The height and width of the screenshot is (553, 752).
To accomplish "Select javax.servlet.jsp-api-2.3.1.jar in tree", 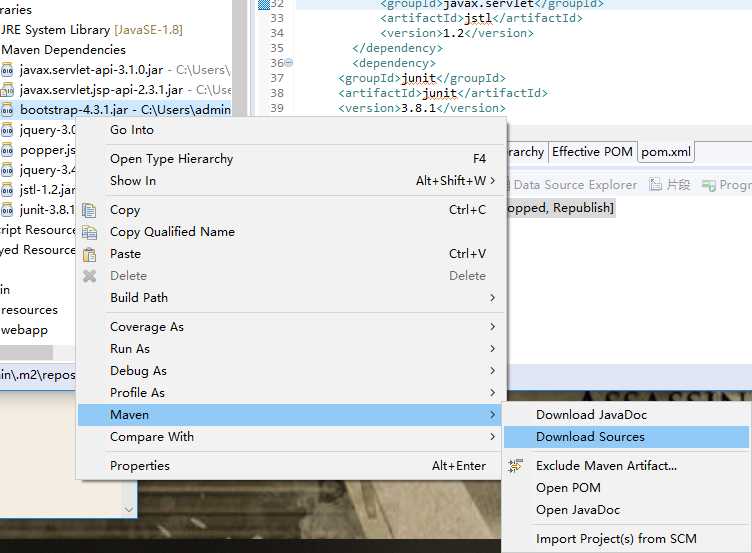I will (115, 90).
